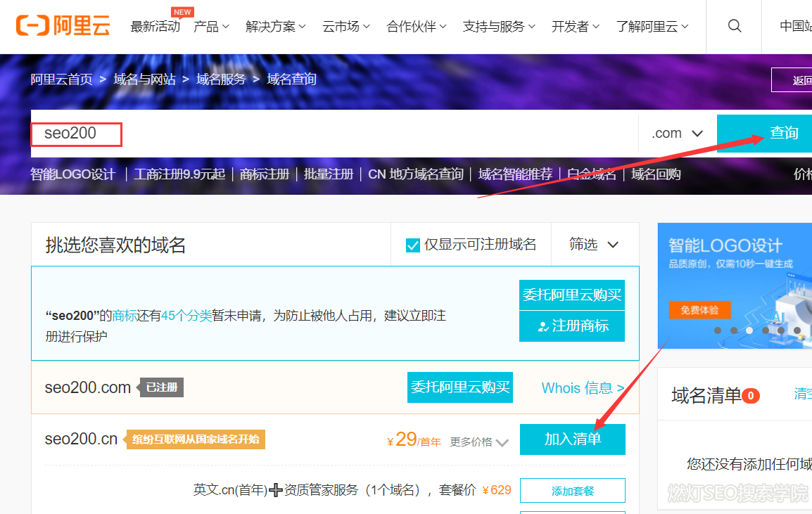
Task: Open the 工商注册9.9元起 link
Action: [179, 174]
